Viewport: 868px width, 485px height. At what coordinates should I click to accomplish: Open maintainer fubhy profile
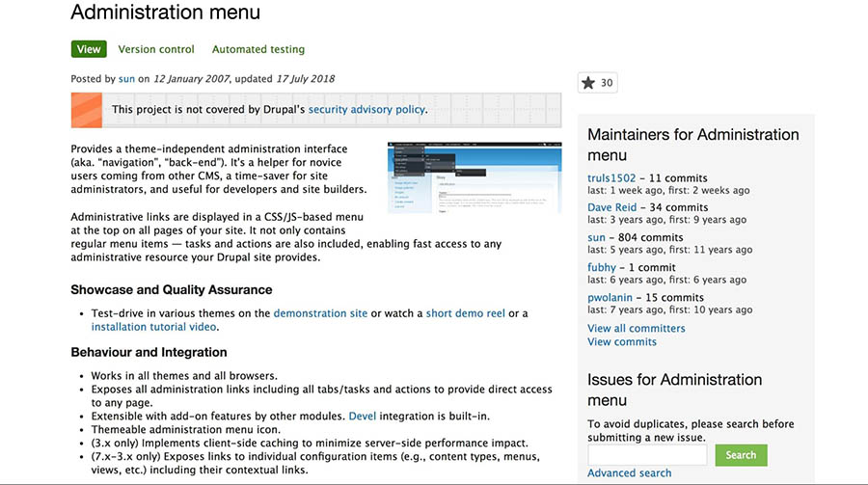(601, 267)
